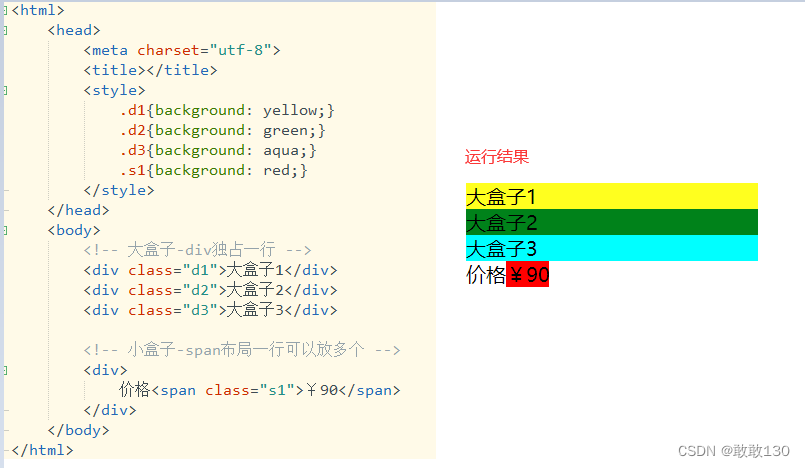The width and height of the screenshot is (805, 468).
Task: Click the red "运行结果" heading
Action: click(496, 157)
